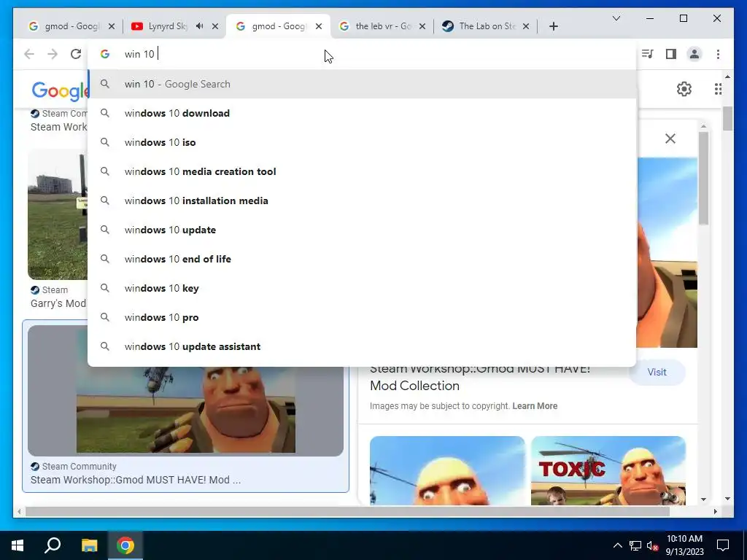This screenshot has width=747, height=560.
Task: Click the preview panel scrollbar thumb
Action: (x=704, y=177)
